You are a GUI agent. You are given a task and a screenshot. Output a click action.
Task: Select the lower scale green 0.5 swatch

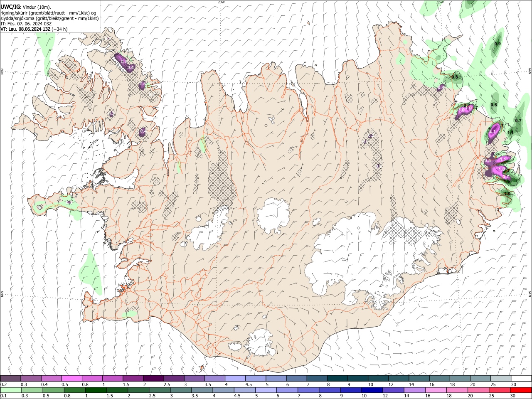[x=53, y=390]
